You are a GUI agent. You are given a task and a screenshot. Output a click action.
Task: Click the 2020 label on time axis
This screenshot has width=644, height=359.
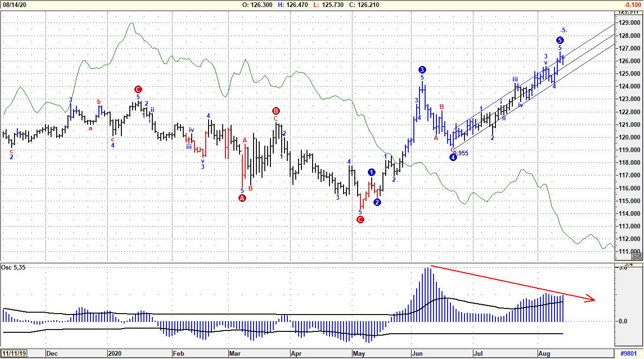115,353
